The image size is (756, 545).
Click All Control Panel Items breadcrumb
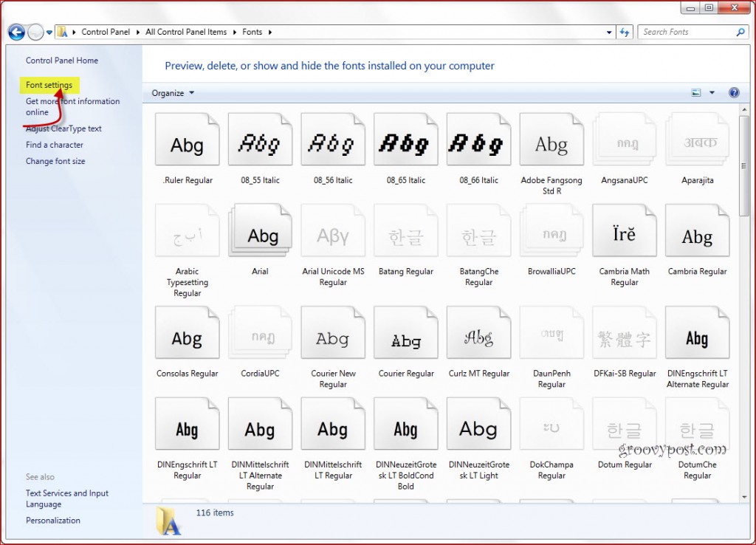pos(185,32)
